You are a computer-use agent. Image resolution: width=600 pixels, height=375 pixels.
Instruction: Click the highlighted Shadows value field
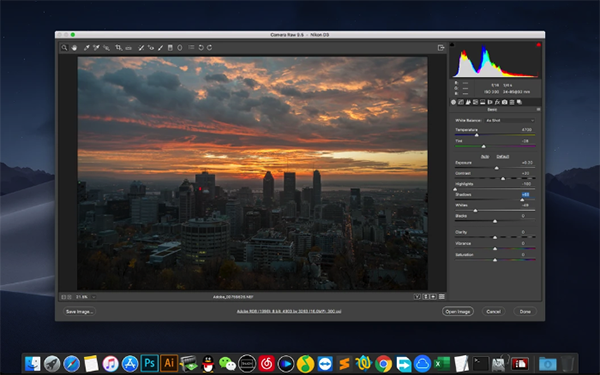(x=525, y=195)
